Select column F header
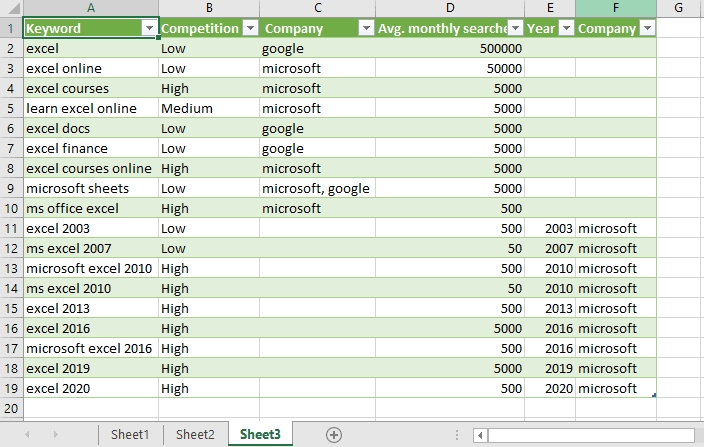704x447 pixels. pos(616,8)
